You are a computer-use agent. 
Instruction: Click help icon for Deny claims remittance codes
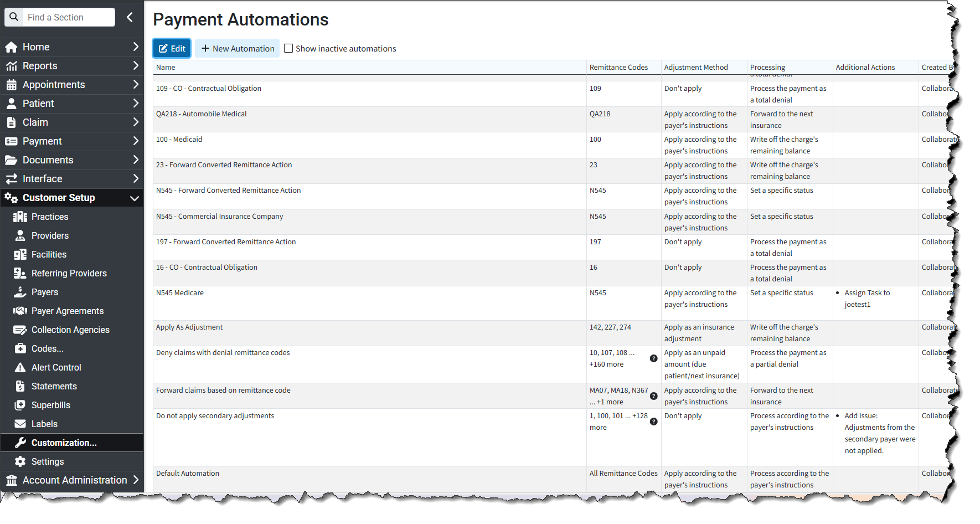click(x=653, y=358)
